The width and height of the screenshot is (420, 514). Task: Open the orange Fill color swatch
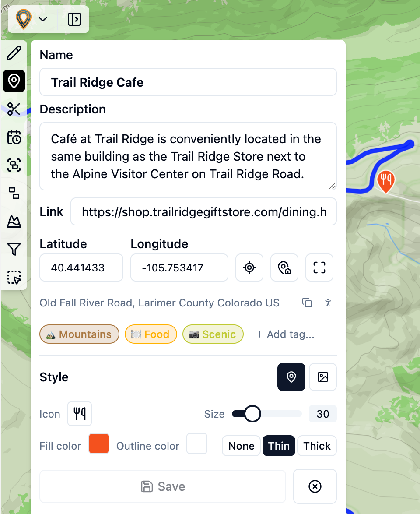tap(98, 444)
